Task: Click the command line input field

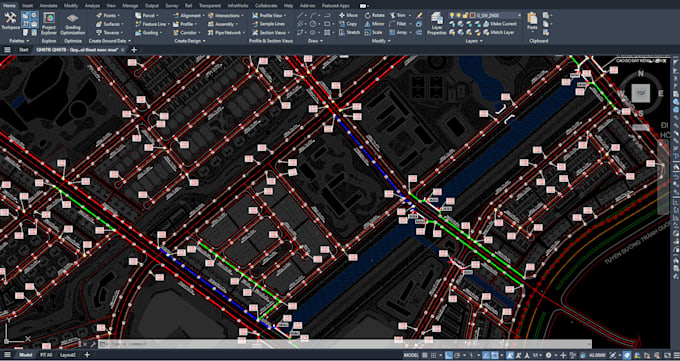Action: 345,344
